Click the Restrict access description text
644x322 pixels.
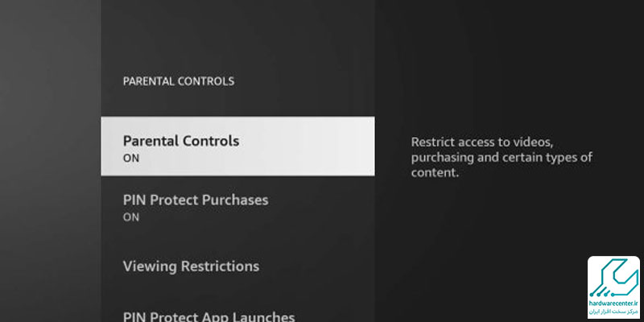point(502,157)
